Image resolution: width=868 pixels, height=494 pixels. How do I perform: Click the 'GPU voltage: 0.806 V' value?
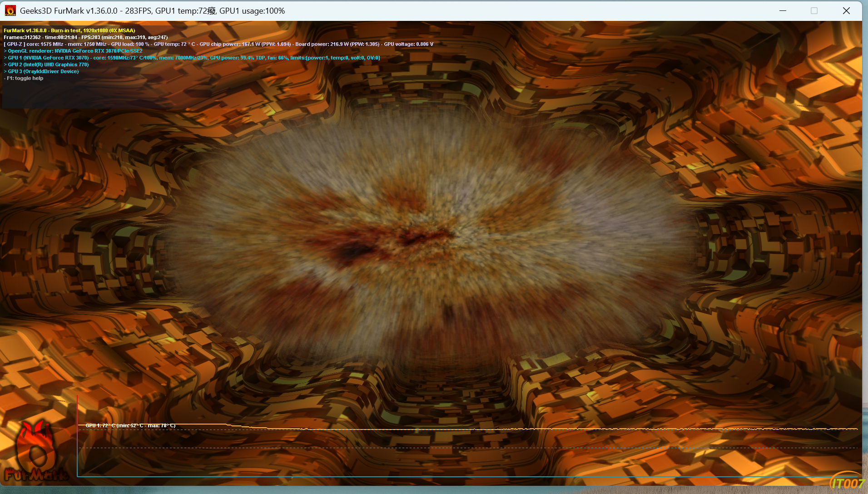click(x=409, y=44)
